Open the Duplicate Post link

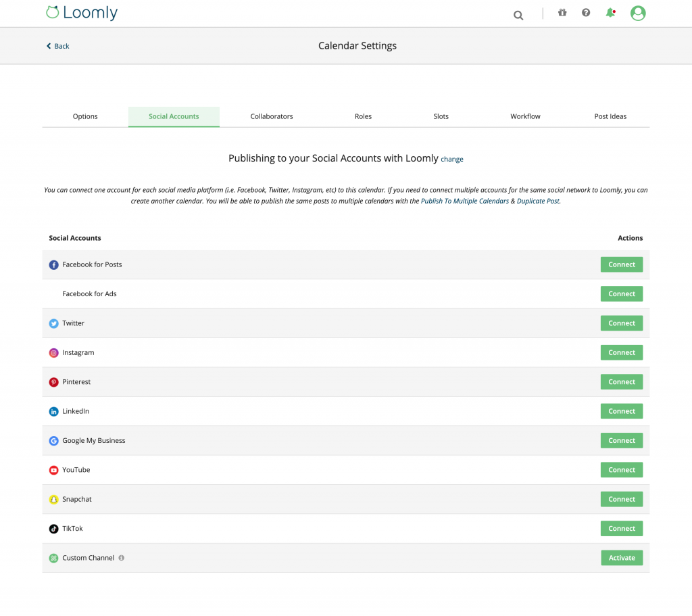(537, 201)
